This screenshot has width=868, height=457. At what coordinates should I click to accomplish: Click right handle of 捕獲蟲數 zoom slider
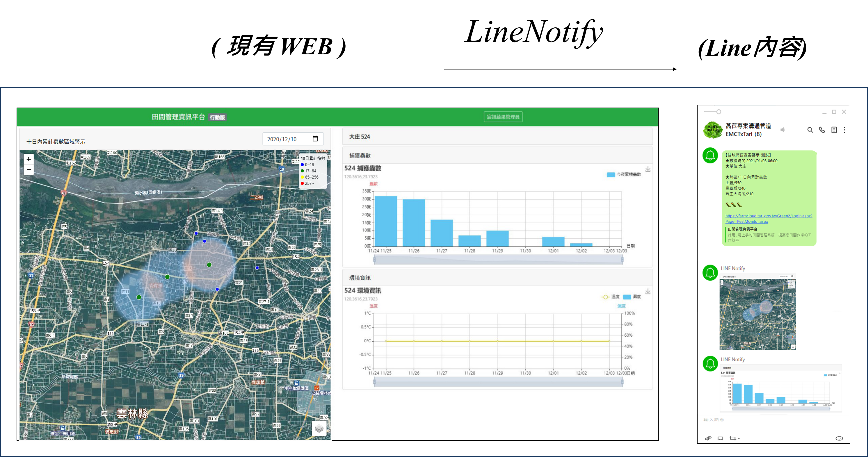[622, 259]
